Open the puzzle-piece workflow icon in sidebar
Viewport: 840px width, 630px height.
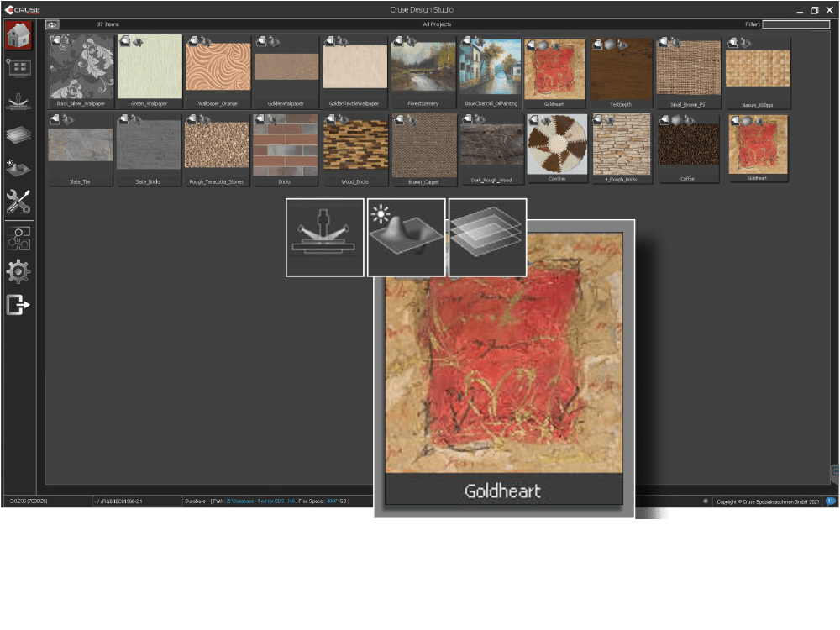tap(18, 239)
